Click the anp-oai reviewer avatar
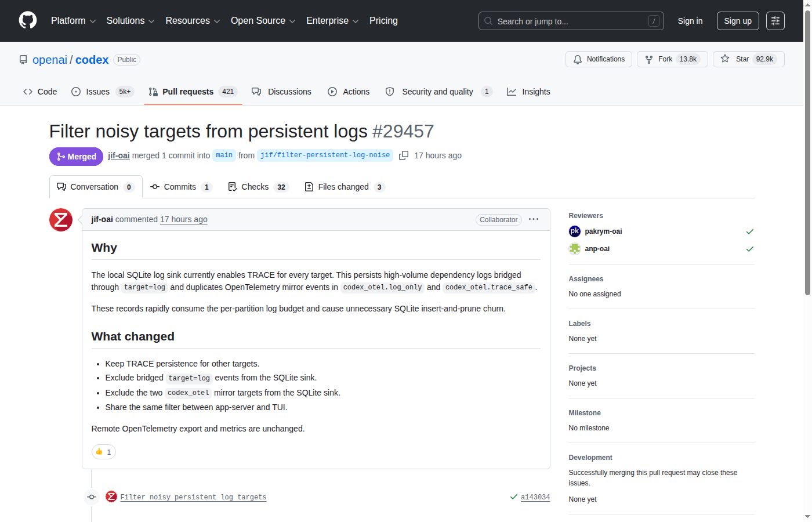This screenshot has width=812, height=522. 575,249
